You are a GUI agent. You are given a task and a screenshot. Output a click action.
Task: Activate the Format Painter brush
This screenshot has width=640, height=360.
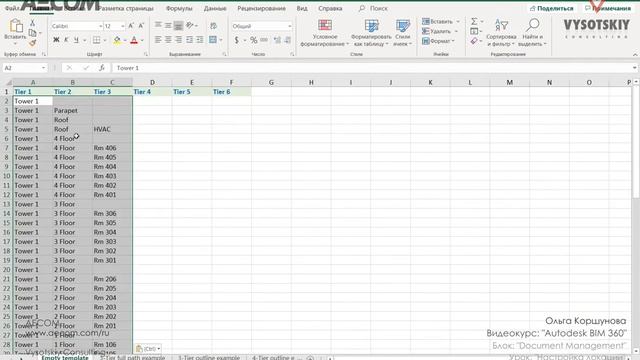[x=33, y=42]
